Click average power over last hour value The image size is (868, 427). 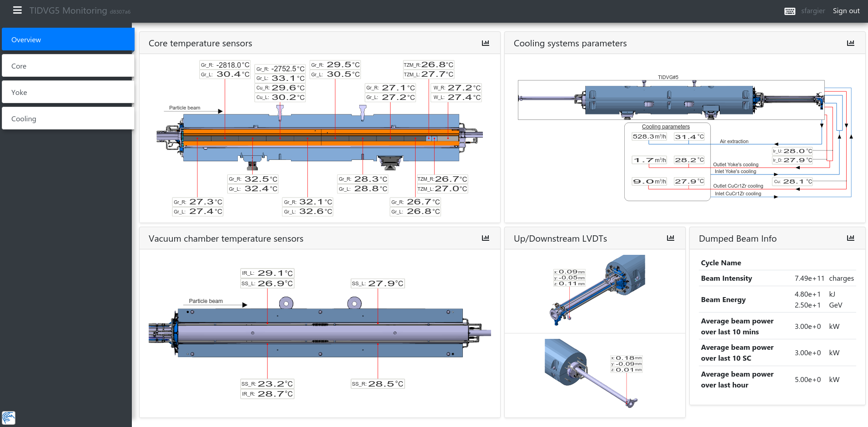coord(808,379)
